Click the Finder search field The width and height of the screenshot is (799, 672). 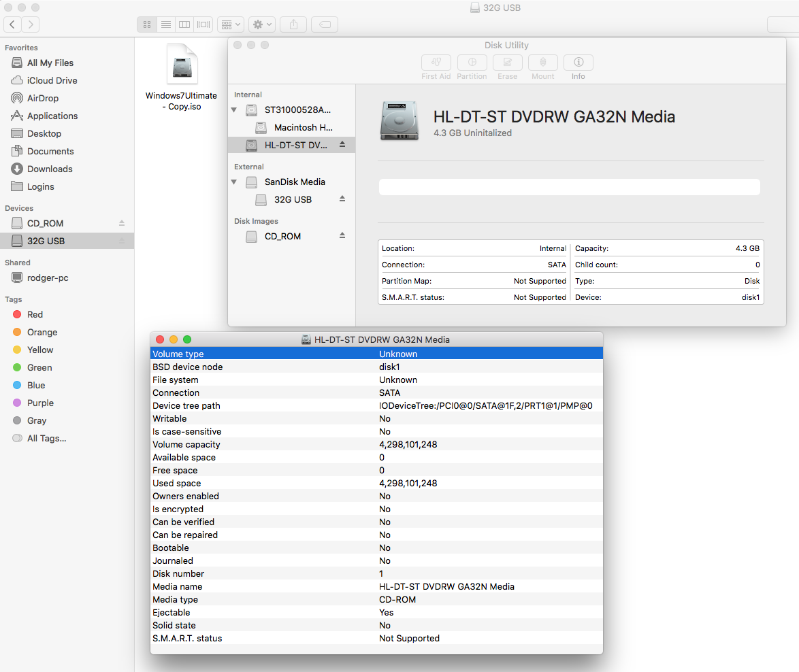[x=783, y=24]
